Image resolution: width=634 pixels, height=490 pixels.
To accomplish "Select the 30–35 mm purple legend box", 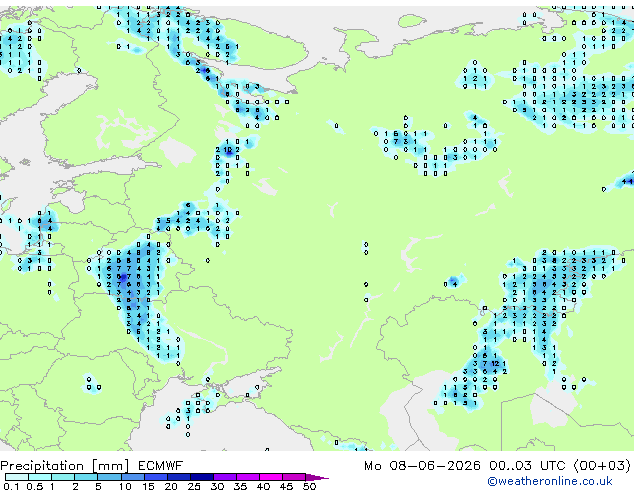I will (224, 477).
